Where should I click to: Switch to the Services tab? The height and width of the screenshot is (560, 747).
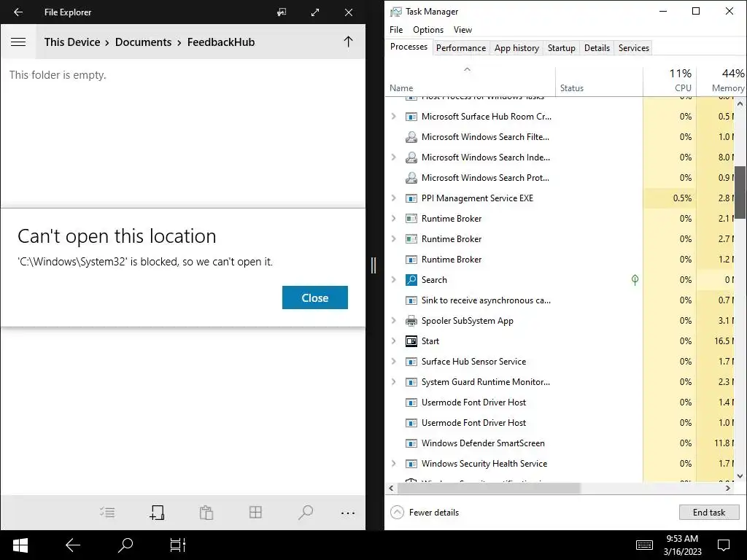click(x=634, y=48)
